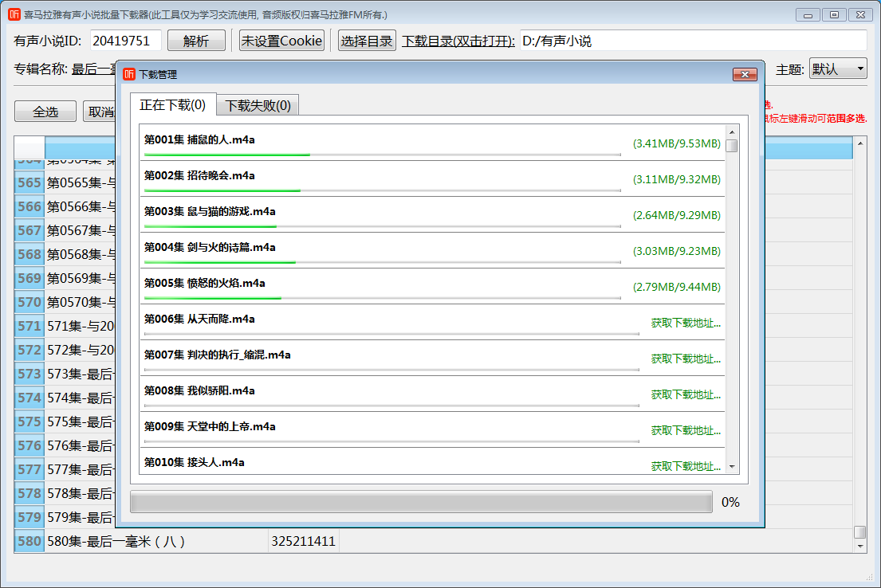Click the 解析 parse button
Viewport: 881px width, 588px height.
pyautogui.click(x=196, y=41)
